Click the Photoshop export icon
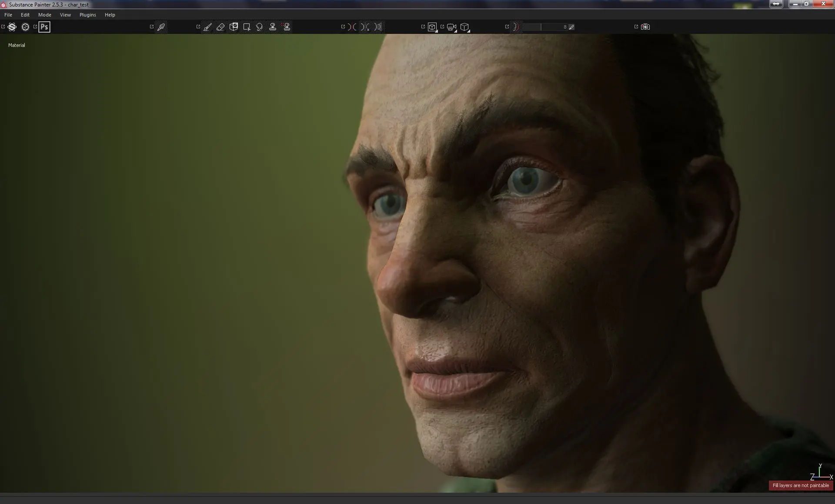 pos(44,27)
